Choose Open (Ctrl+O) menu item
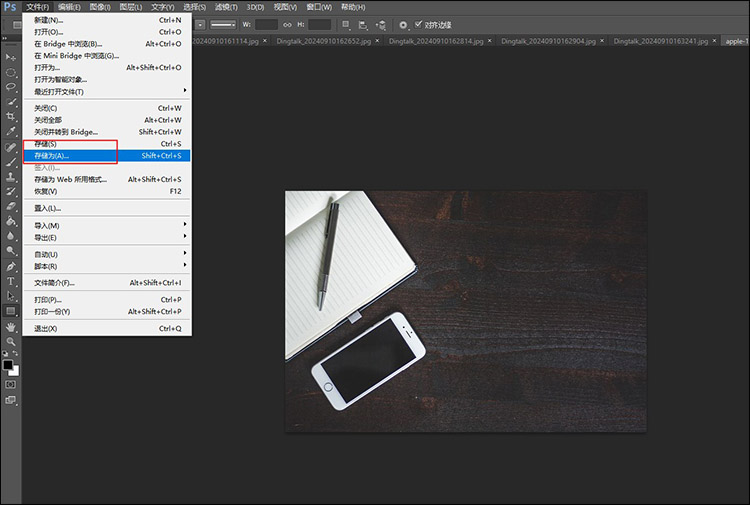Screen dimensions: 750x505 (x=107, y=32)
